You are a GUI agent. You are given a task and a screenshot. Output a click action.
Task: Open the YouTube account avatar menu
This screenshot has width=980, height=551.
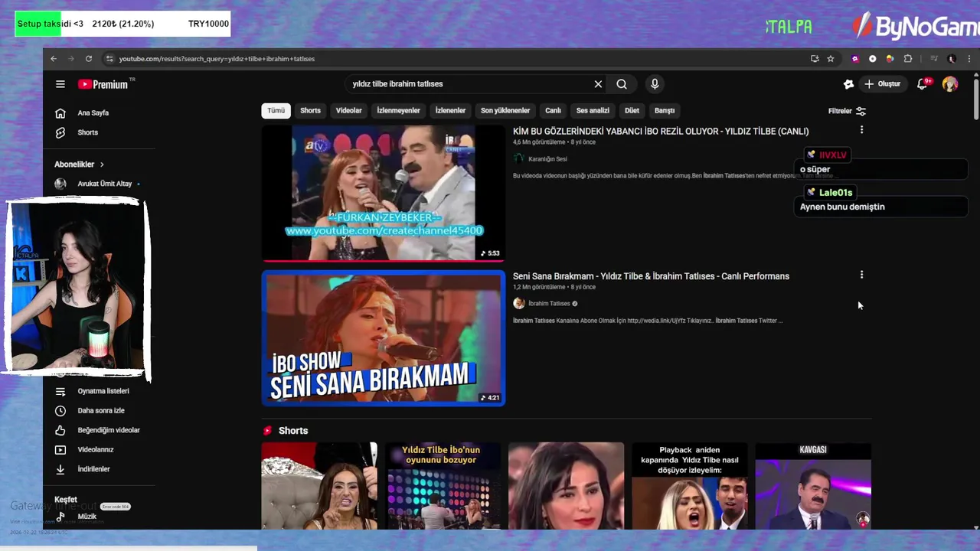tap(950, 84)
